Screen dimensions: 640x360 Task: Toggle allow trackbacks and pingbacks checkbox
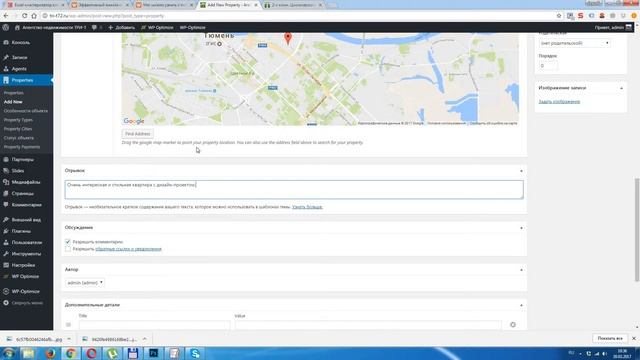point(68,249)
